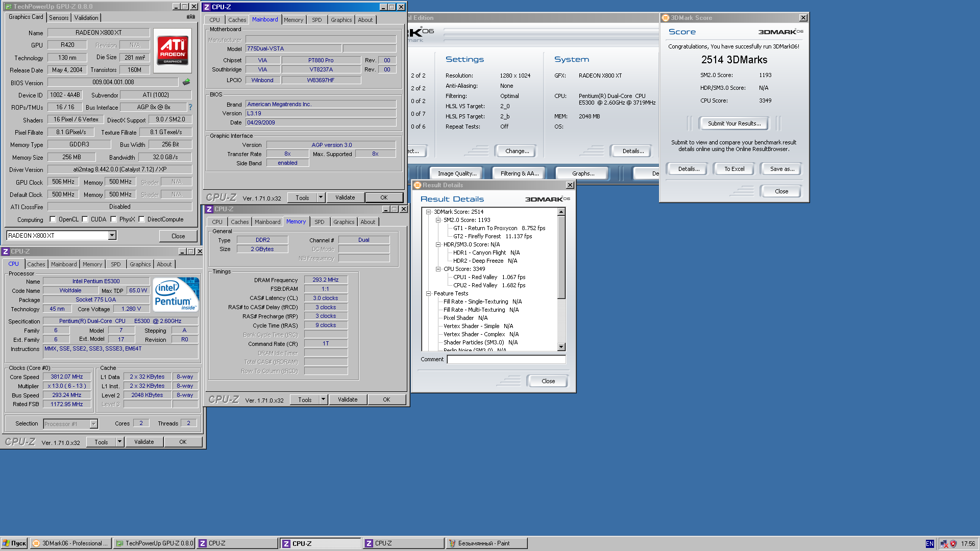The height and width of the screenshot is (551, 980).
Task: Click Submit Your Results button
Action: pyautogui.click(x=734, y=123)
